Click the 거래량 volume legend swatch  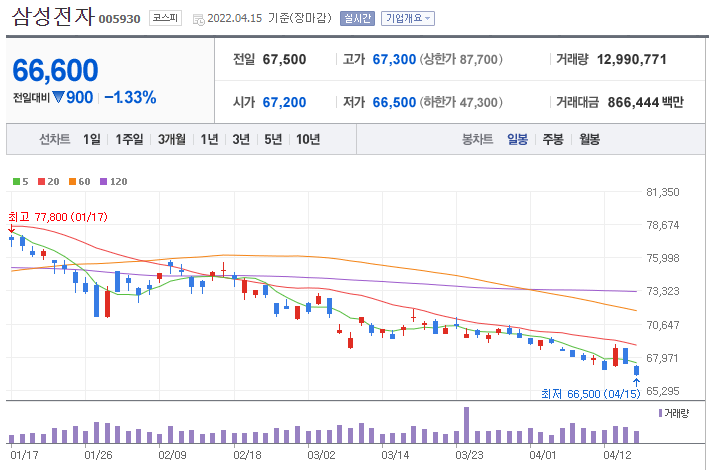pyautogui.click(x=661, y=413)
